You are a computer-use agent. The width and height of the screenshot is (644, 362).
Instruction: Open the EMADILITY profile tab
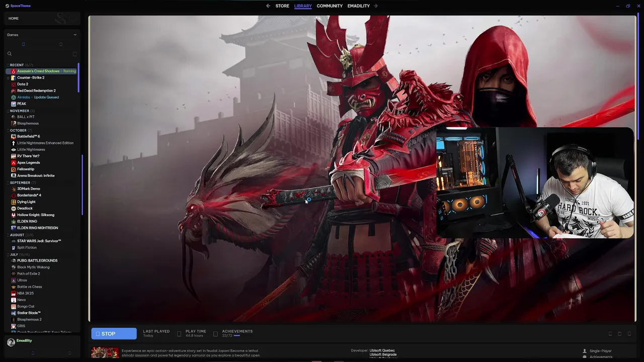[359, 6]
